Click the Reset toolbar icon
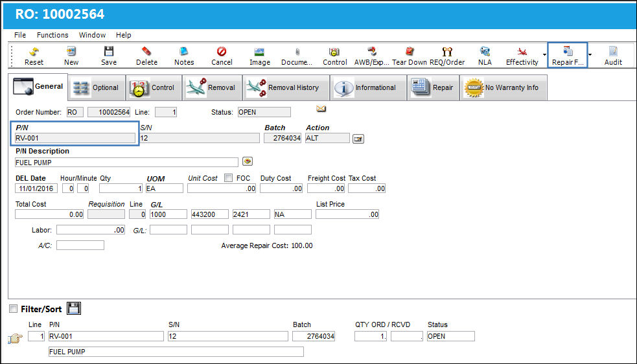 [34, 52]
